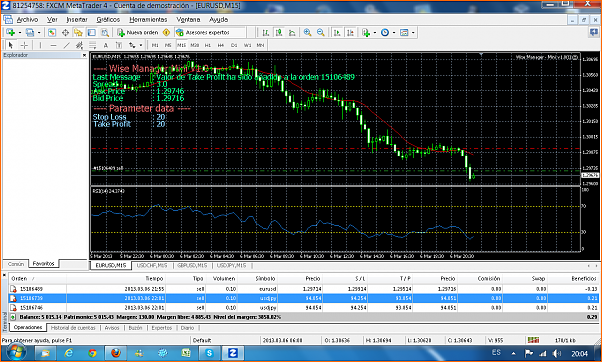Switch chart to Bar chart

coord(266,33)
